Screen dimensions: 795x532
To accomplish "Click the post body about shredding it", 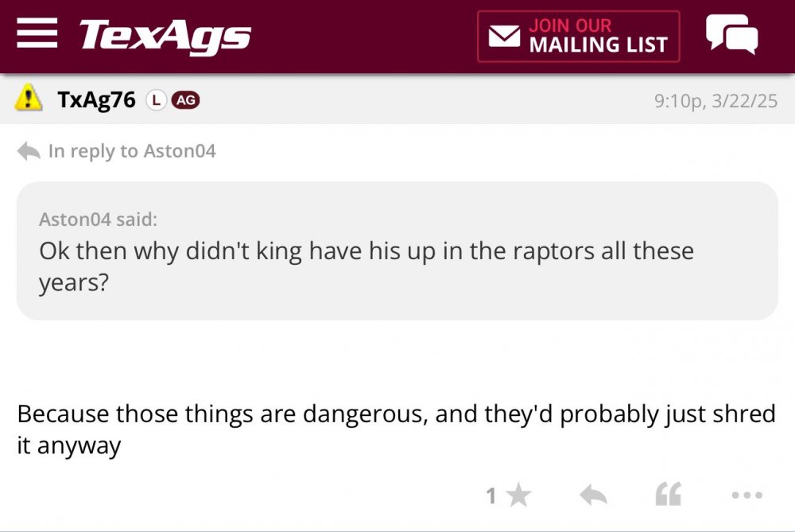I will (x=395, y=429).
